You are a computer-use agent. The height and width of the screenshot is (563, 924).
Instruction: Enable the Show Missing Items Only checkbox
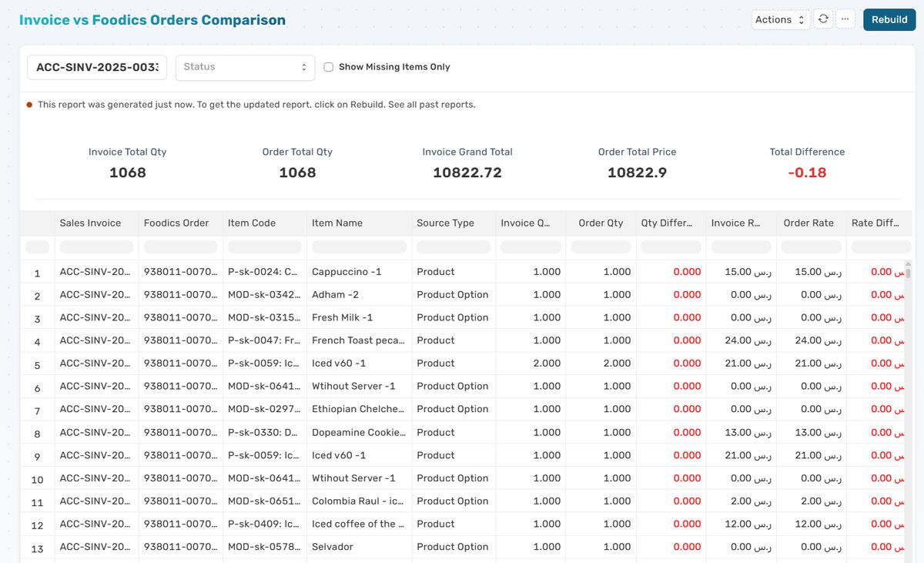(329, 66)
